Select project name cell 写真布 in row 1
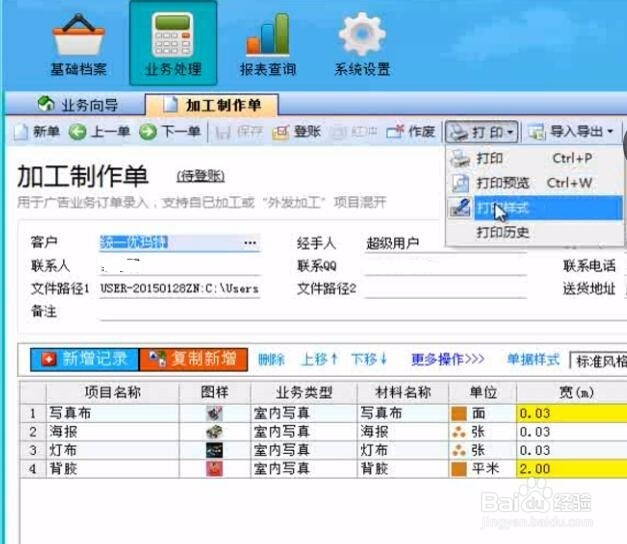Image resolution: width=627 pixels, height=544 pixels. click(x=113, y=413)
